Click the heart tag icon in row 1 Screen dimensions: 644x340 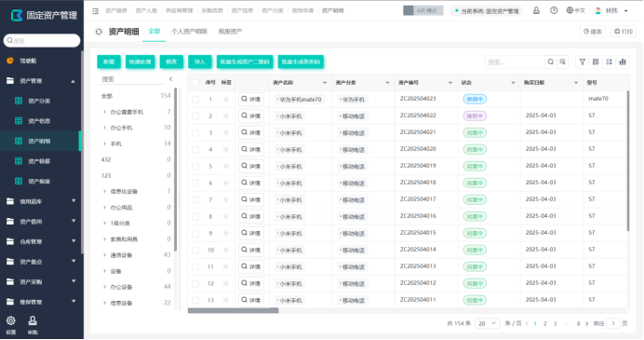pyautogui.click(x=226, y=100)
